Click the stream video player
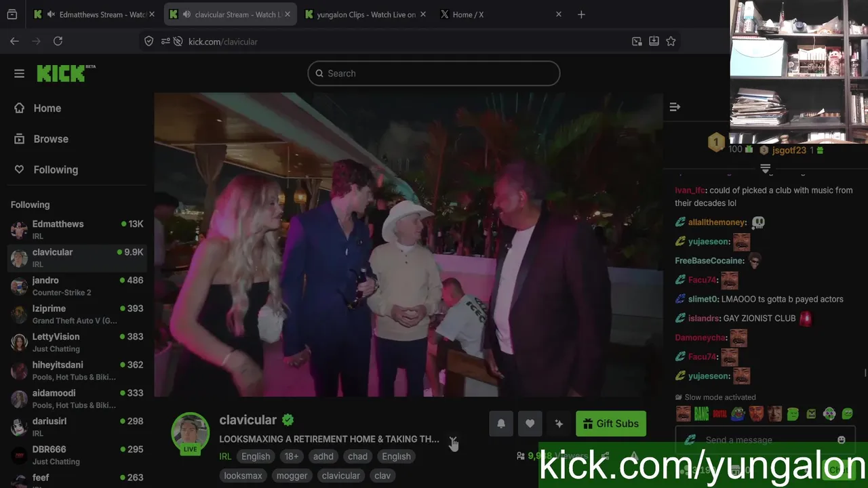 click(408, 245)
